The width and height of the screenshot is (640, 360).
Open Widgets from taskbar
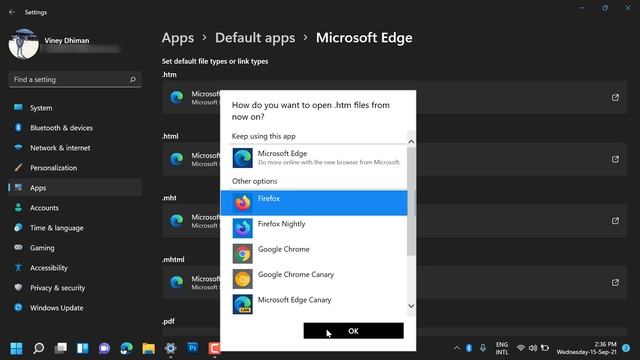click(83, 348)
